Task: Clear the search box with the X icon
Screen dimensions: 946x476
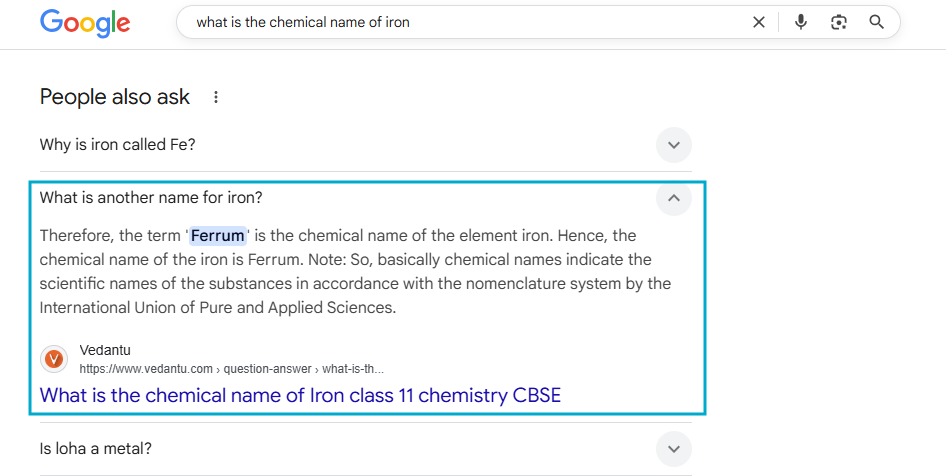Action: (759, 22)
